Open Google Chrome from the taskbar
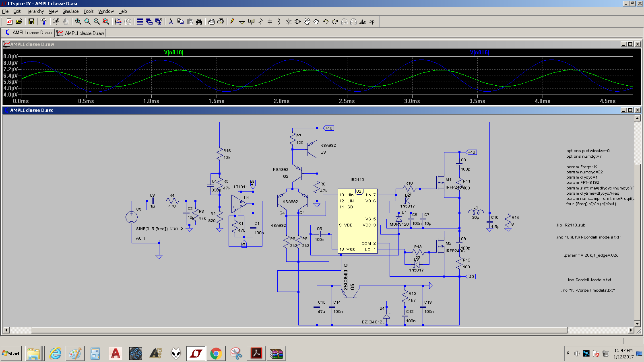This screenshot has height=362, width=644. tap(216, 354)
